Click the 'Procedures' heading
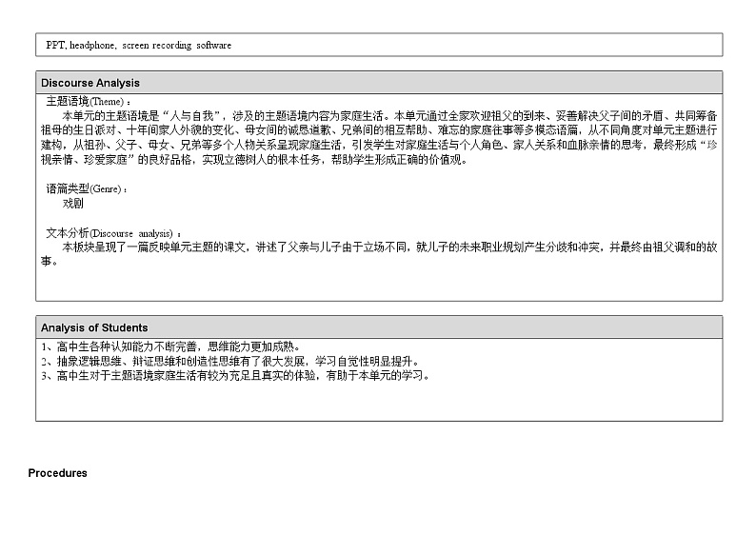The width and height of the screenshot is (756, 534). [x=57, y=473]
